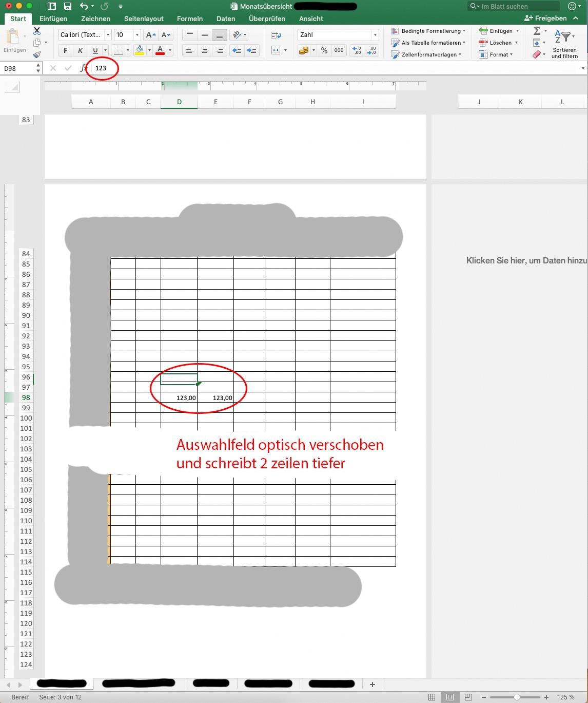The height and width of the screenshot is (703, 588).
Task: Apply the yellow fill color
Action: 139,50
